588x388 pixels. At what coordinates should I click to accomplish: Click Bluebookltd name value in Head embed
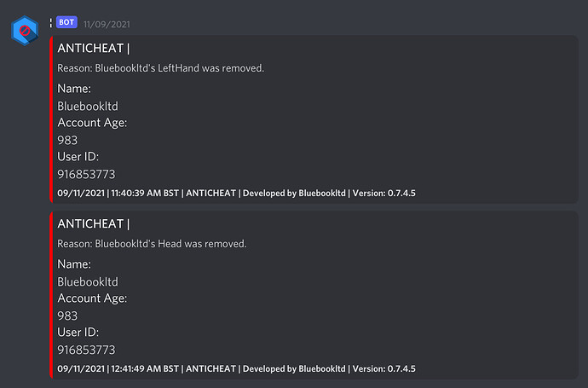[88, 281]
